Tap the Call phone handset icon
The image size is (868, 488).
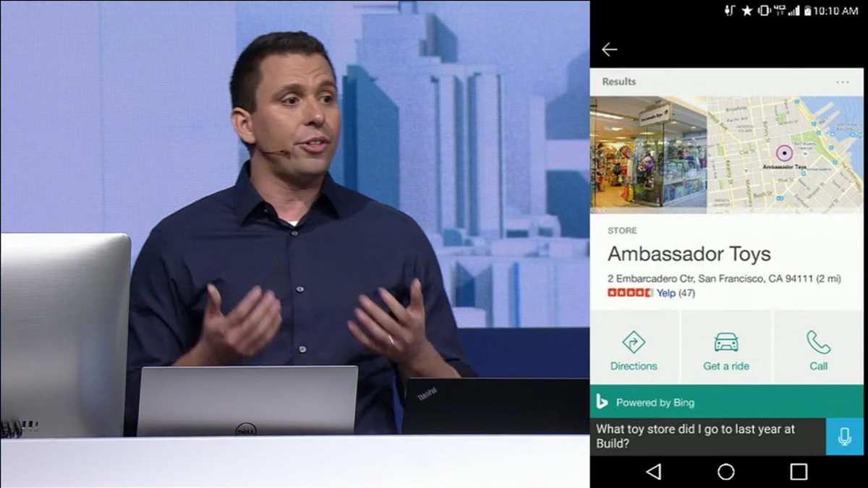[x=818, y=342]
